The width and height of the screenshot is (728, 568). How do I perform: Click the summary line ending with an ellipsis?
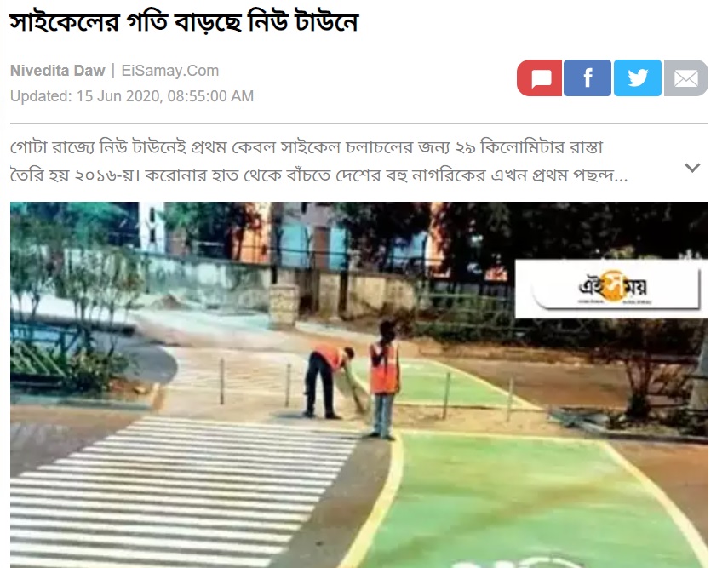(x=319, y=175)
